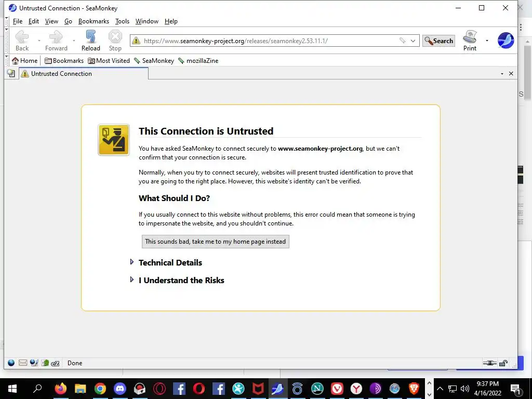Open the File menu

(18, 21)
